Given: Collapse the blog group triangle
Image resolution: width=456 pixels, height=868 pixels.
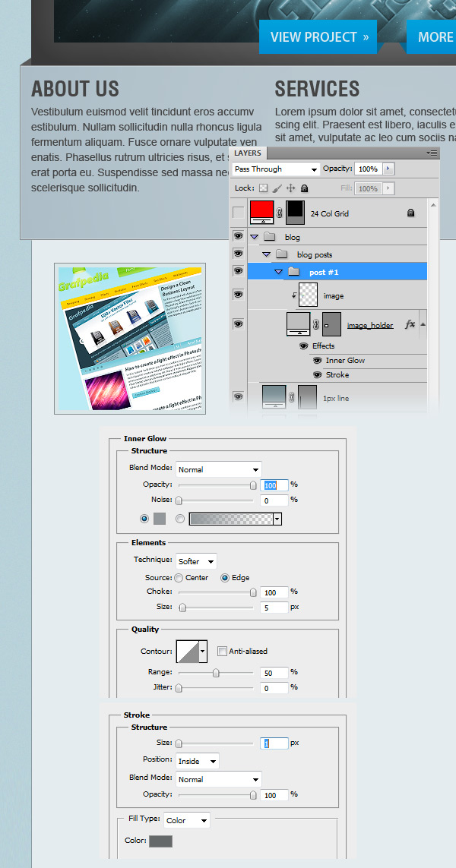Looking at the screenshot, I should pos(255,237).
